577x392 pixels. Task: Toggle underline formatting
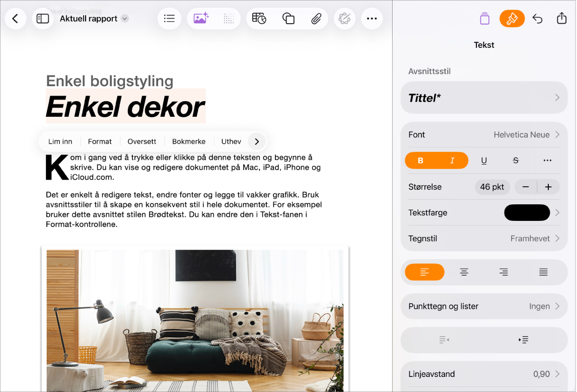tap(484, 161)
